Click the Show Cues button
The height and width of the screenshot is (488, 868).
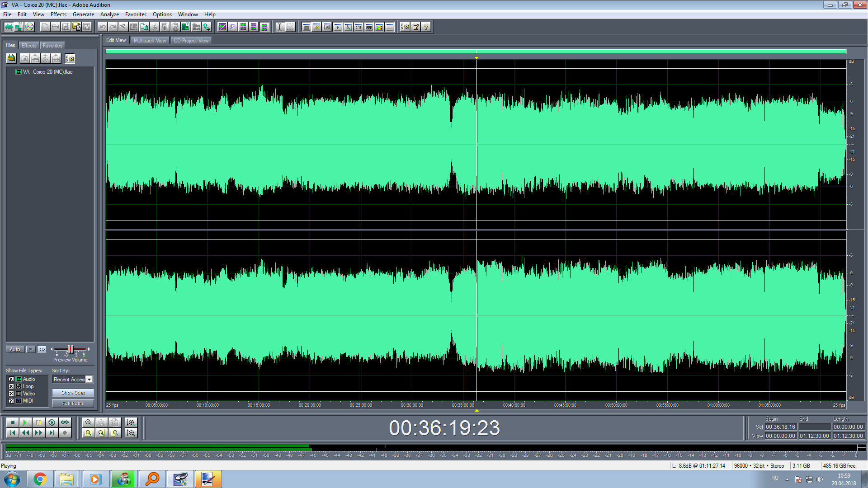pyautogui.click(x=73, y=393)
